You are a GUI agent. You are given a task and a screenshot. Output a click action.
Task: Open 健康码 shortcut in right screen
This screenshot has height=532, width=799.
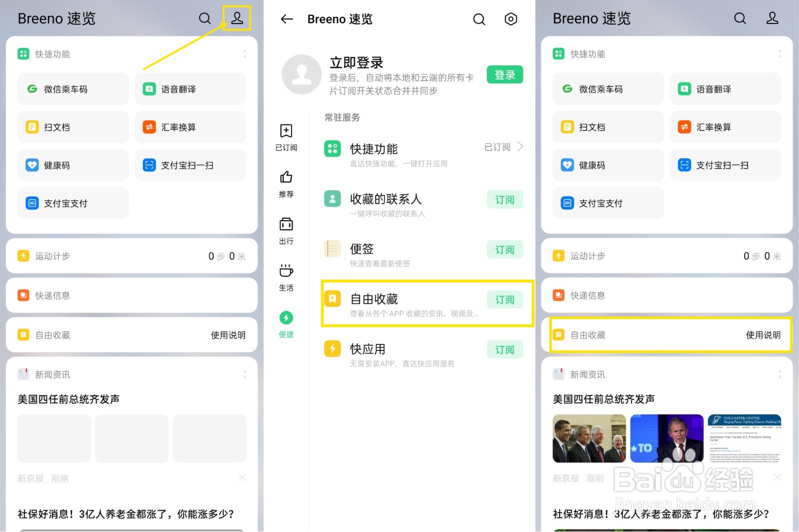click(x=608, y=165)
